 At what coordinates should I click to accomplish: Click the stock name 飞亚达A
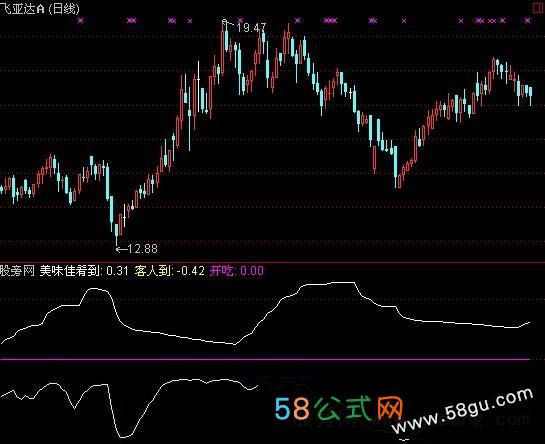pyautogui.click(x=22, y=8)
